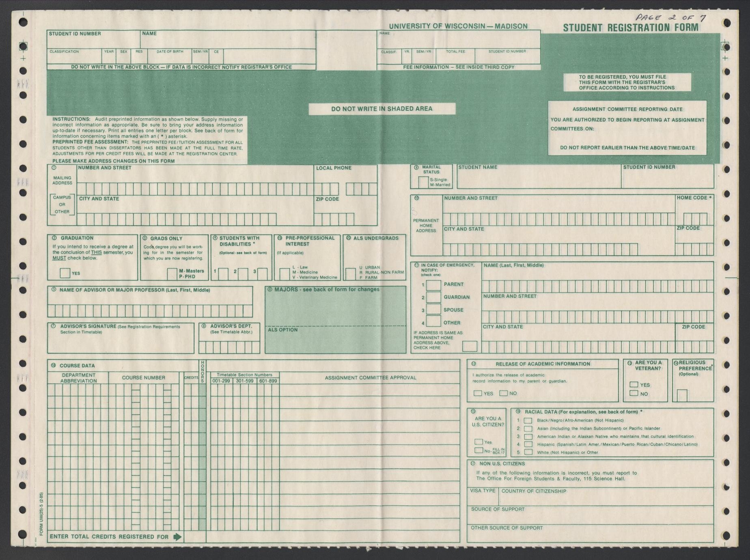Check Students with Disabilities box 3
This screenshot has width=750, height=560.
[x=262, y=274]
